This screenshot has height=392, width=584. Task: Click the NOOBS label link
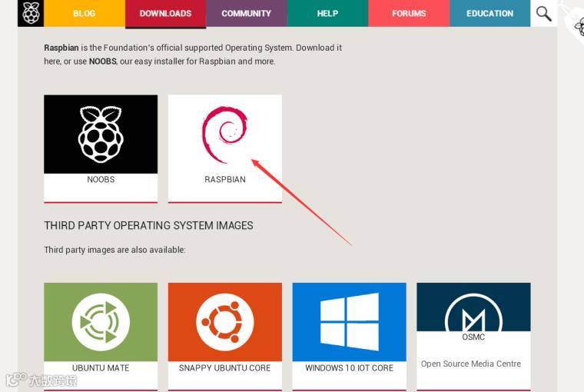coord(101,180)
